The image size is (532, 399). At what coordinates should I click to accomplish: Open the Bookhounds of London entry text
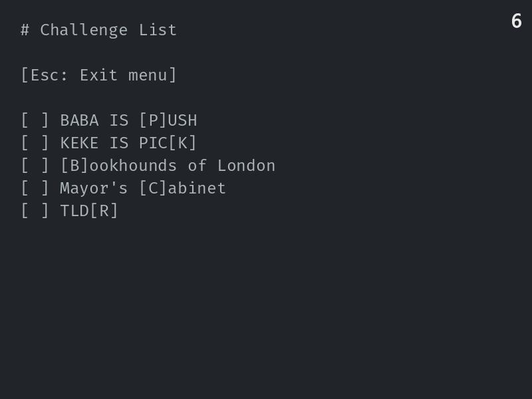pos(168,166)
